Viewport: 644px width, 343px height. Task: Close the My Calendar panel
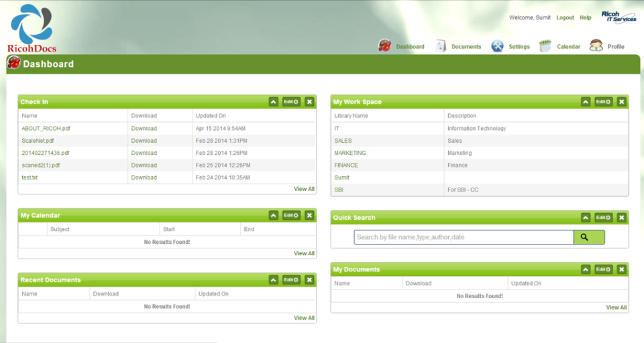pos(309,216)
